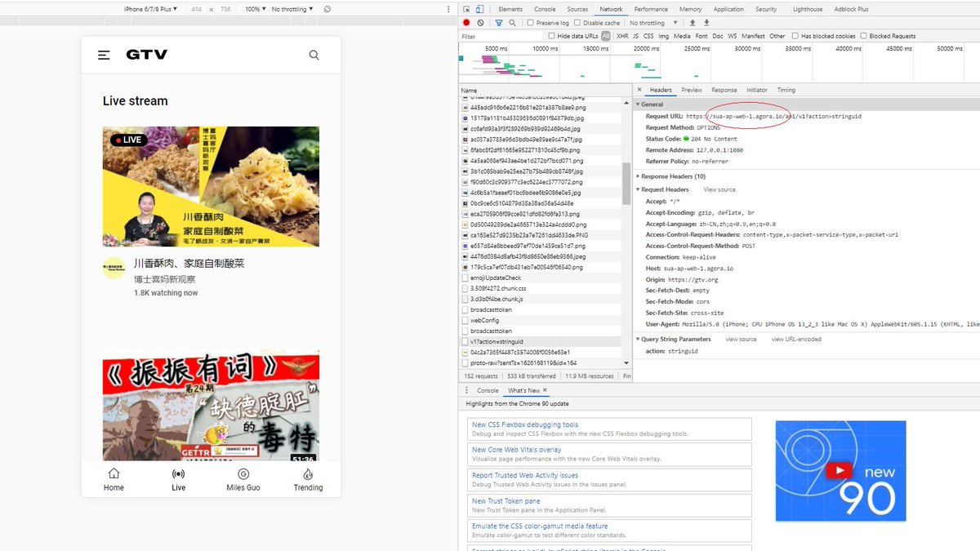Clear the network log

(x=480, y=23)
